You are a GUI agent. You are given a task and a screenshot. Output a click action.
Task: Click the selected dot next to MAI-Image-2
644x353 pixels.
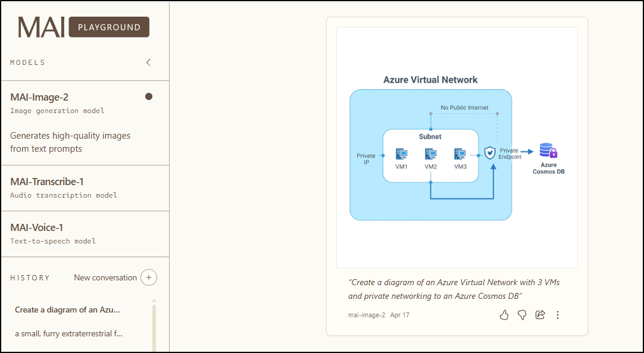pyautogui.click(x=149, y=96)
